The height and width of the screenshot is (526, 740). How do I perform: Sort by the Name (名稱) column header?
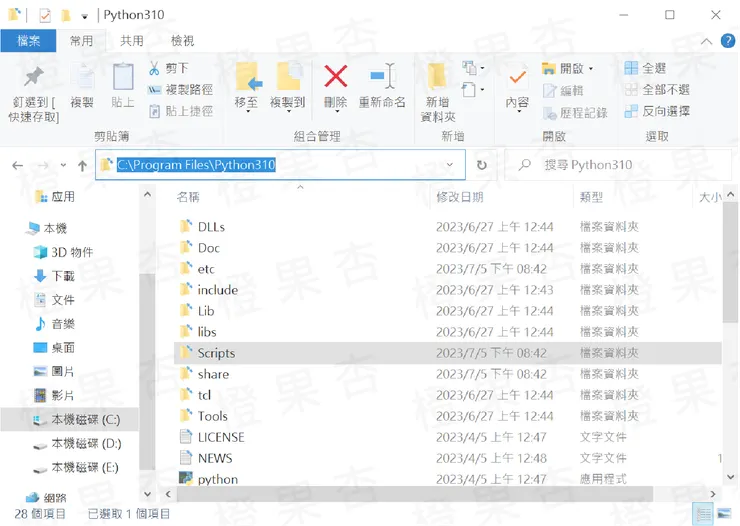point(188,197)
